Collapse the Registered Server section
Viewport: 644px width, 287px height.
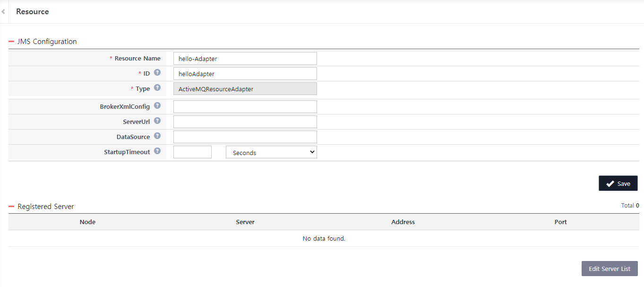[11, 207]
